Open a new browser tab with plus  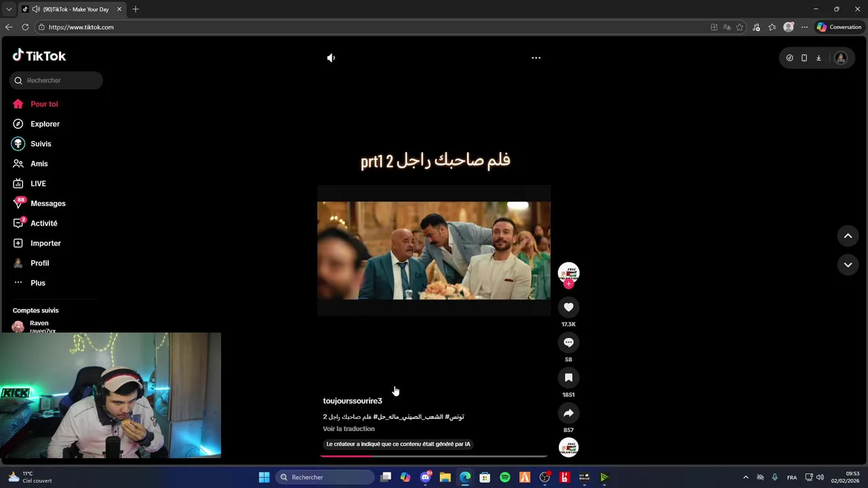136,9
